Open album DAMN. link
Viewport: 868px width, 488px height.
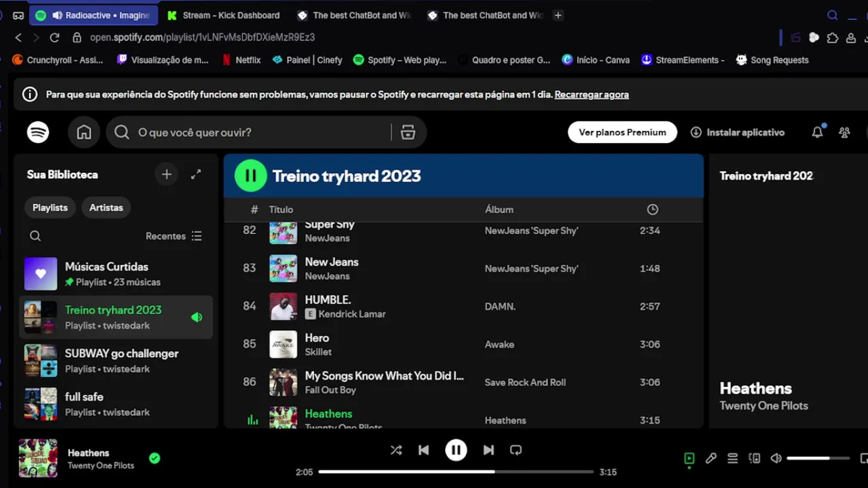coord(500,306)
